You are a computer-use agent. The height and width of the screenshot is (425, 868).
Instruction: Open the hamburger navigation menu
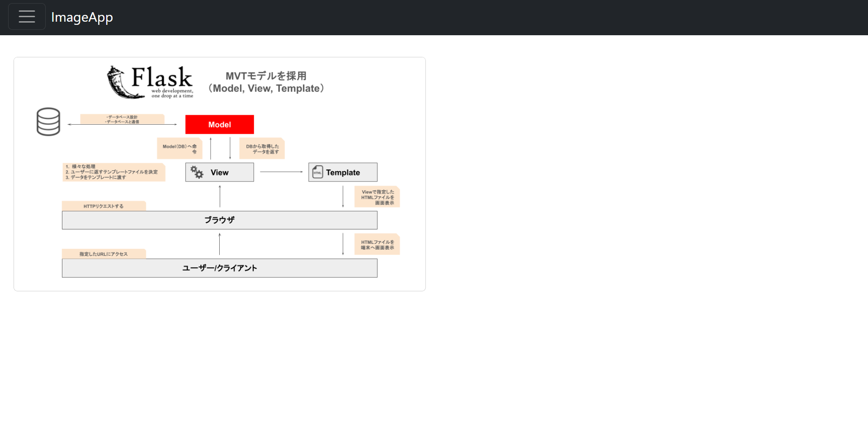[27, 16]
